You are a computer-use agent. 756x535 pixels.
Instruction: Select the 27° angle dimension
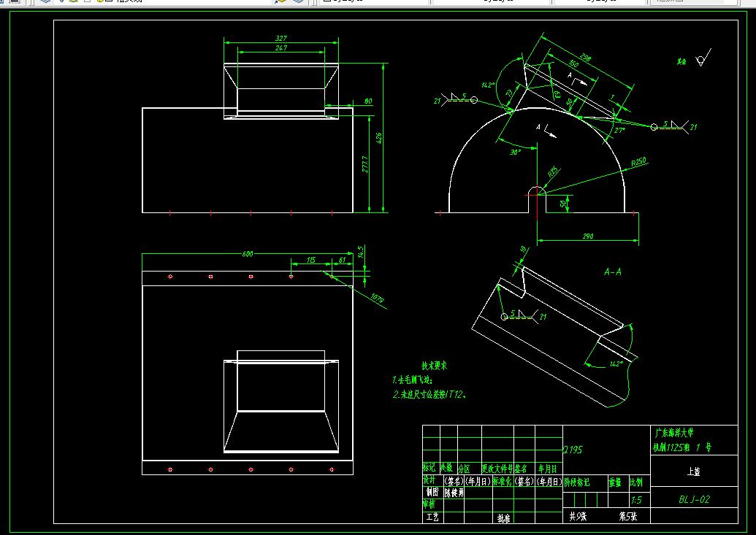(619, 130)
